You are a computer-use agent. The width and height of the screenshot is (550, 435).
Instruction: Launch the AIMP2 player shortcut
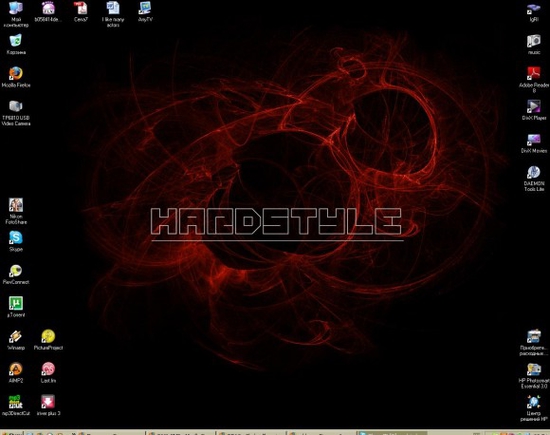pyautogui.click(x=16, y=373)
